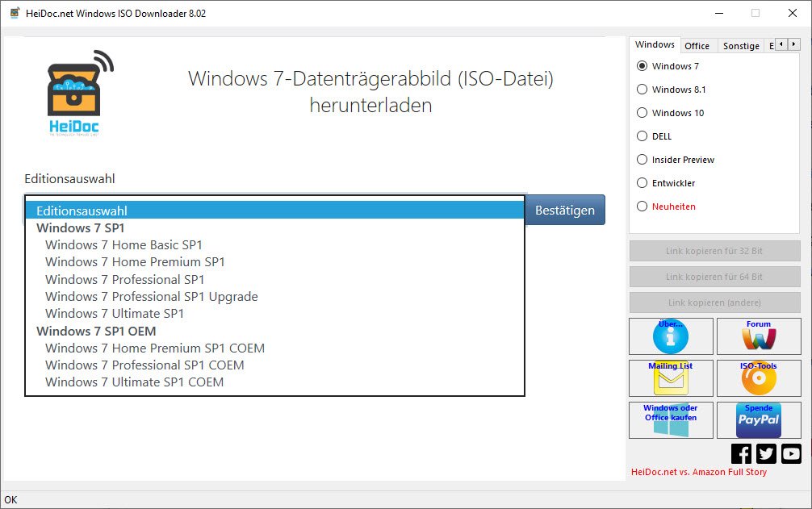The height and width of the screenshot is (509, 812).
Task: Click the Windows 7 SP1 OEM group header
Action: pyautogui.click(x=96, y=331)
